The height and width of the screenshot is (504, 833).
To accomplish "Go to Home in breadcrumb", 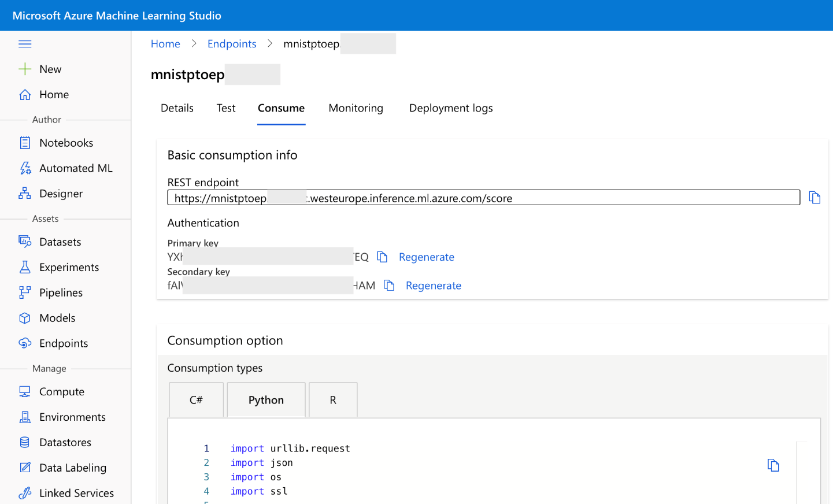I will point(165,44).
